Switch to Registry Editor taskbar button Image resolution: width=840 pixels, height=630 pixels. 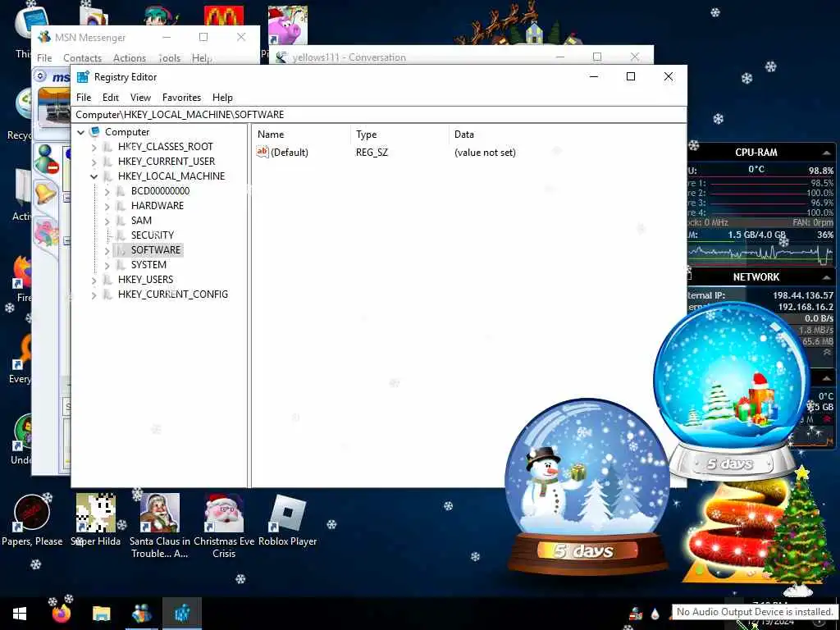(182, 614)
